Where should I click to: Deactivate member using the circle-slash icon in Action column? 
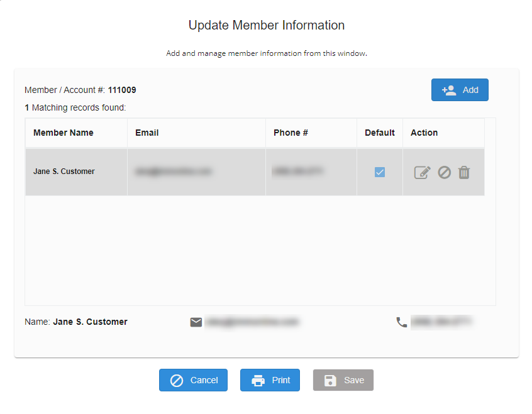444,173
